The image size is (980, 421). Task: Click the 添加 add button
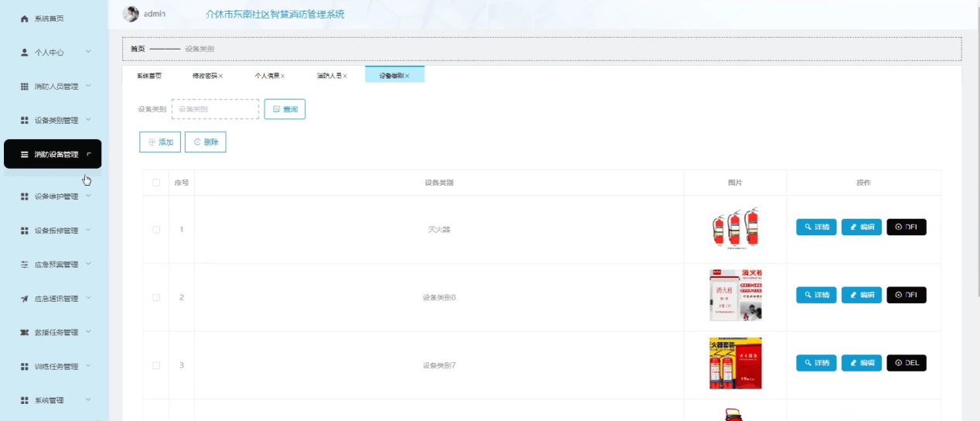(160, 142)
